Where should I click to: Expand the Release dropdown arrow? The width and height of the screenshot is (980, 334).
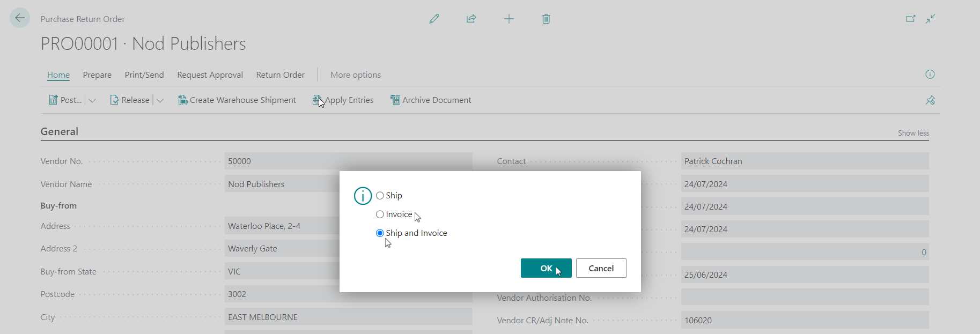click(160, 100)
